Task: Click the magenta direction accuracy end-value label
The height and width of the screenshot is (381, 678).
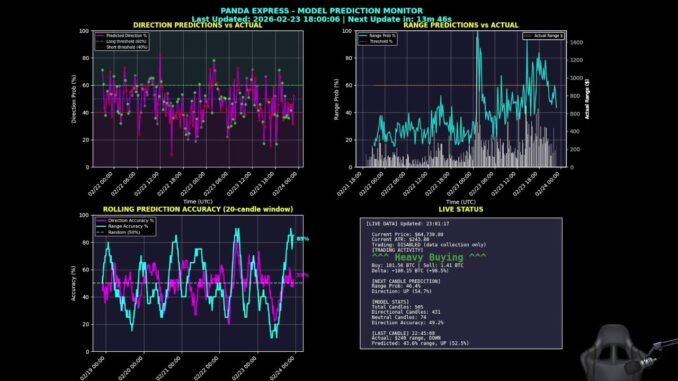Action: (x=302, y=275)
